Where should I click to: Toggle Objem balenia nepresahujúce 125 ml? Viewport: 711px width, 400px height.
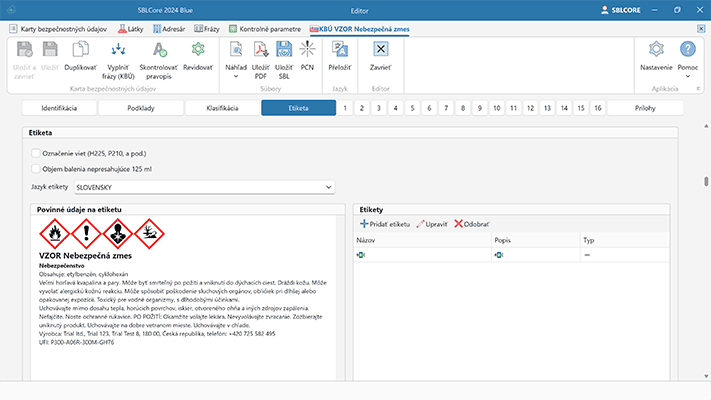(37, 168)
